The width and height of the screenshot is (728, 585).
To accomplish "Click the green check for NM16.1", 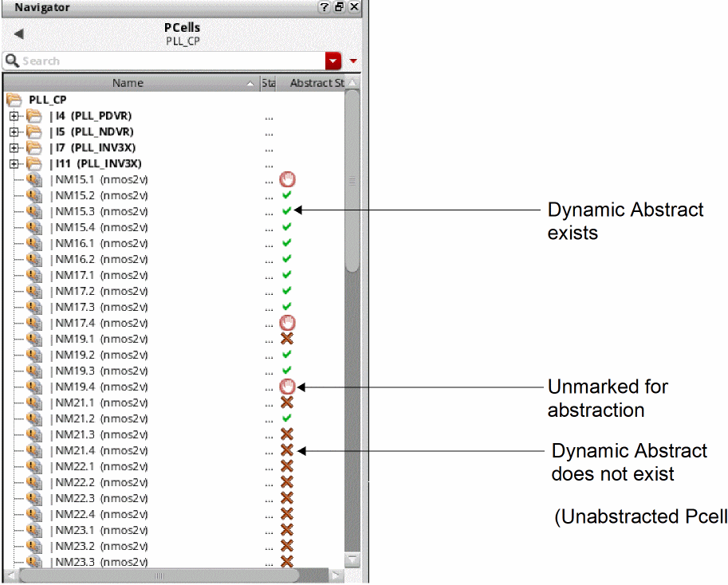I will tap(287, 242).
